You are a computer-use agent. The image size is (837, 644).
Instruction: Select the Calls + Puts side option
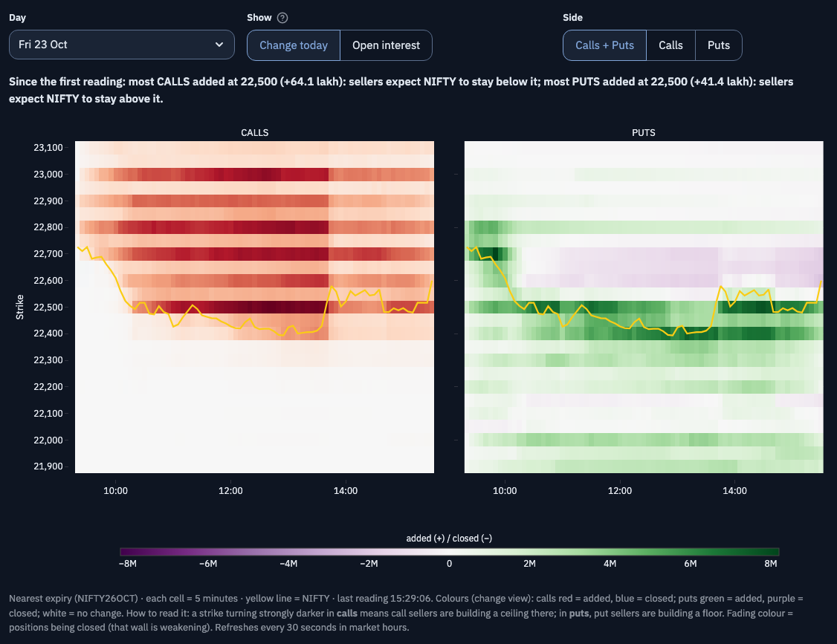click(x=604, y=45)
